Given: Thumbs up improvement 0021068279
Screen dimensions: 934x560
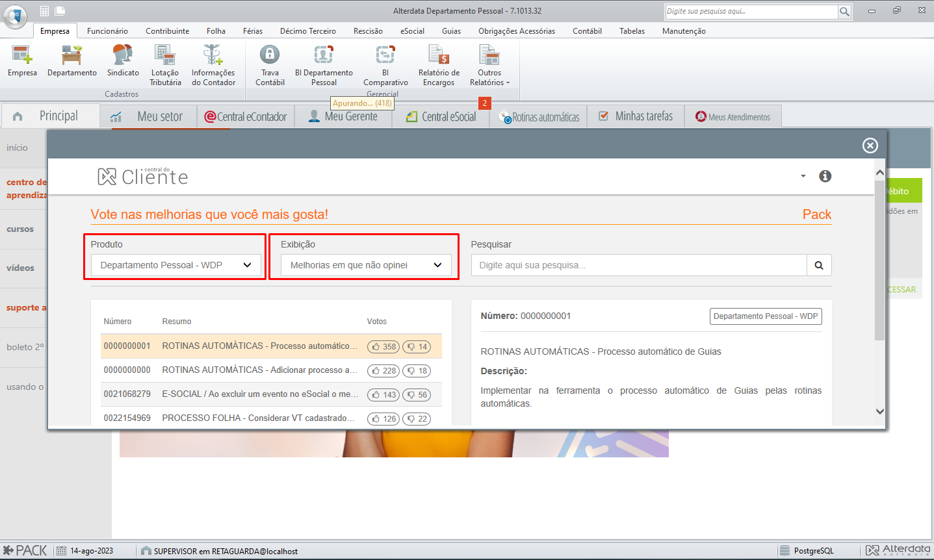Looking at the screenshot, I should 383,395.
